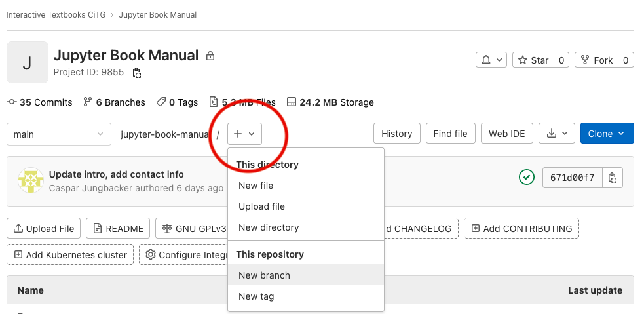Click the Name column header

30,290
